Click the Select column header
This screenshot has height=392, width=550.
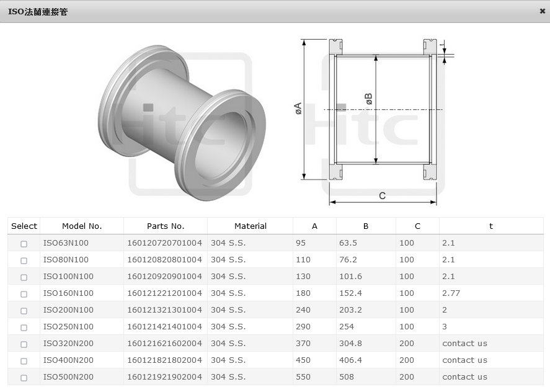(x=24, y=226)
